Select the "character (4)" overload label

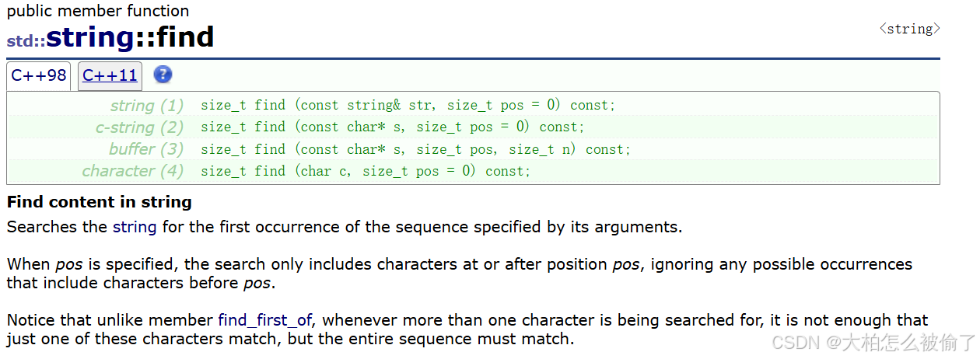133,171
